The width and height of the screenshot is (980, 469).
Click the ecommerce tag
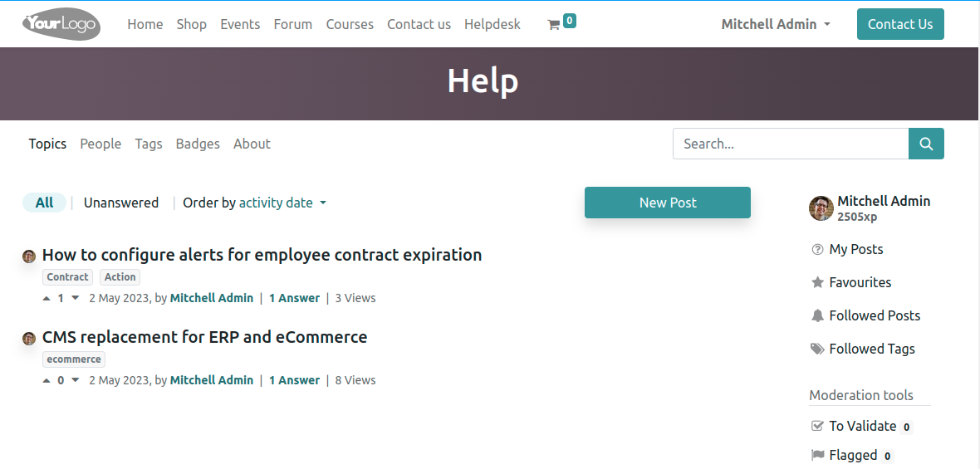tap(74, 359)
